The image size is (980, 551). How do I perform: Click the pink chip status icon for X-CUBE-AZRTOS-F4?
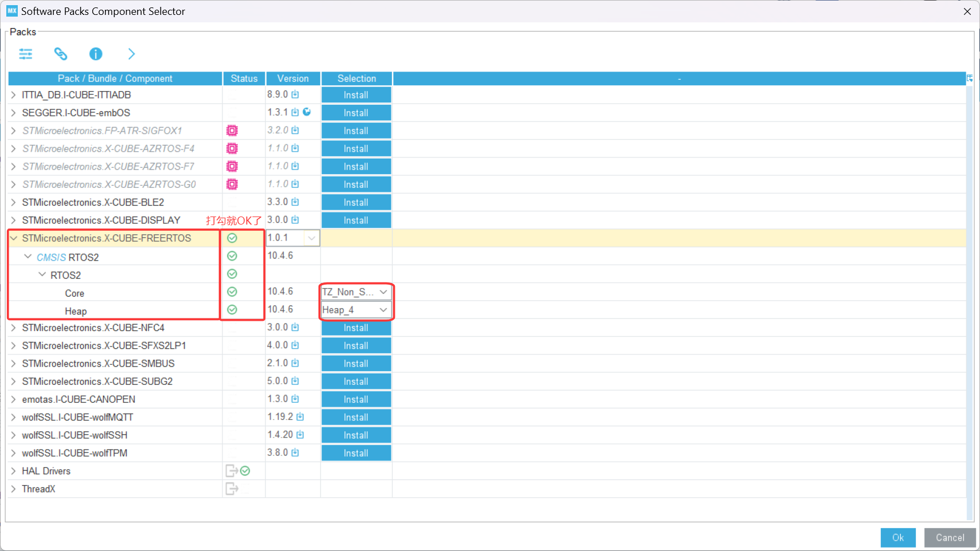coord(232,148)
